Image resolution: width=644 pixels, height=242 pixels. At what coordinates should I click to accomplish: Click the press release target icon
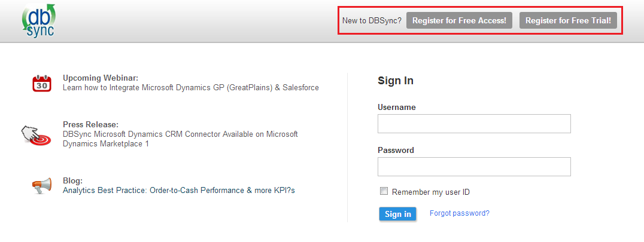pyautogui.click(x=37, y=136)
